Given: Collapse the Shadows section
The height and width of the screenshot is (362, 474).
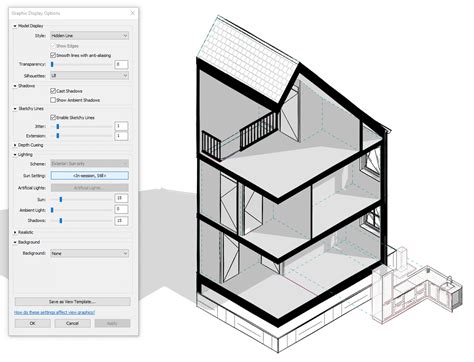Looking at the screenshot, I should tap(15, 86).
